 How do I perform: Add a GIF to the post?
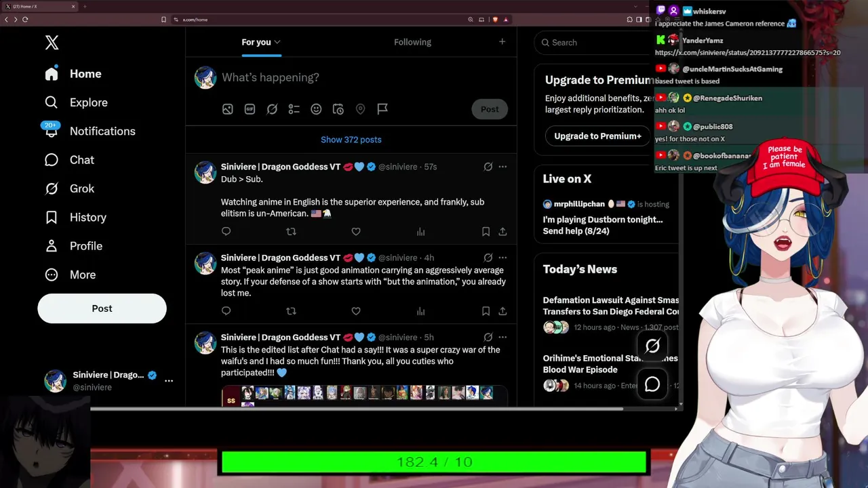pyautogui.click(x=250, y=109)
